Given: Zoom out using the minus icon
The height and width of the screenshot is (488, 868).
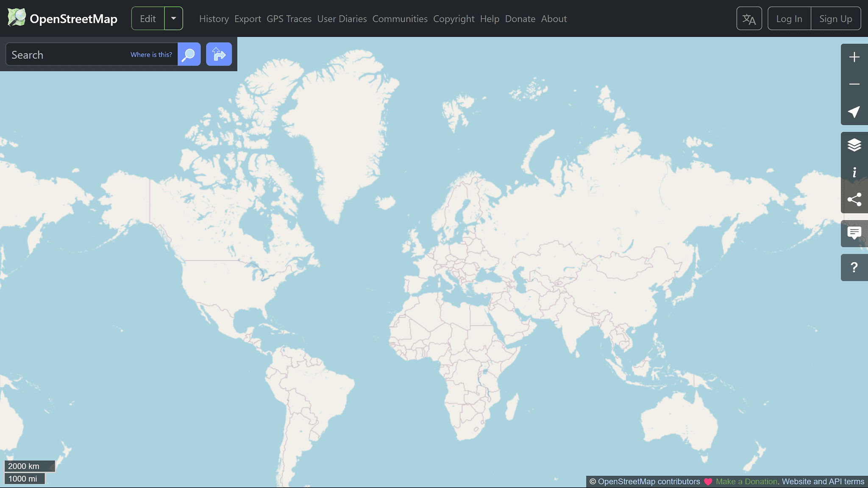Looking at the screenshot, I should [854, 84].
